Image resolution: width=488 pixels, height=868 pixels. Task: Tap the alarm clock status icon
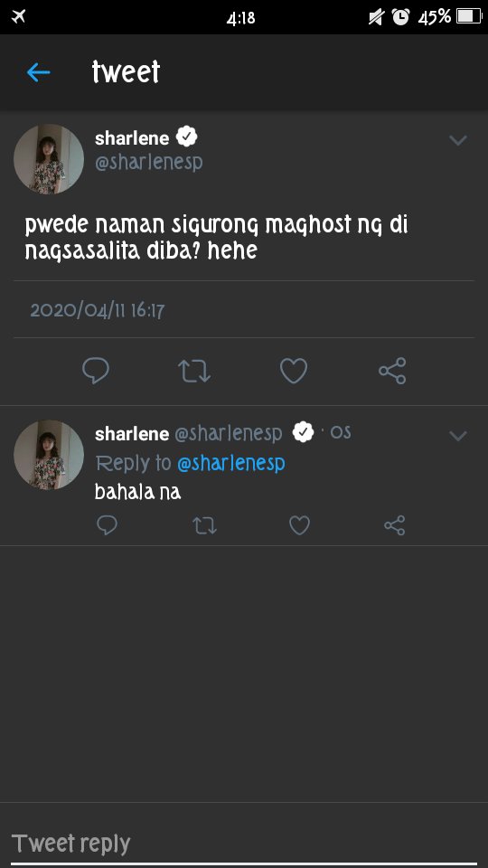pyautogui.click(x=400, y=17)
